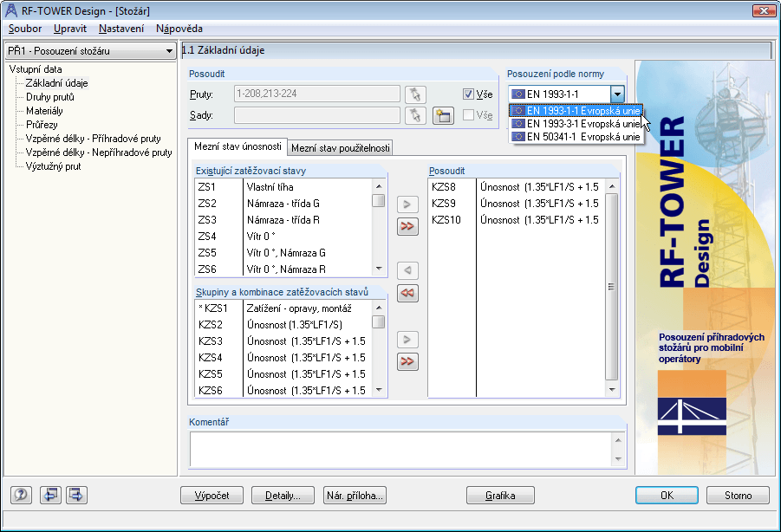Click scroll down arrow of Komentář box
This screenshot has height=532, width=781.
click(x=618, y=459)
